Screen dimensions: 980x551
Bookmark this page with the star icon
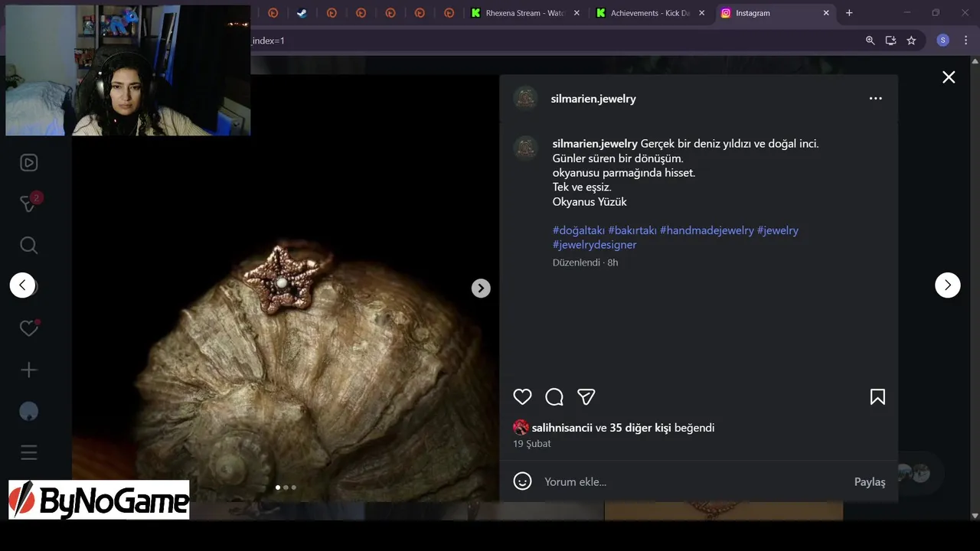point(911,41)
